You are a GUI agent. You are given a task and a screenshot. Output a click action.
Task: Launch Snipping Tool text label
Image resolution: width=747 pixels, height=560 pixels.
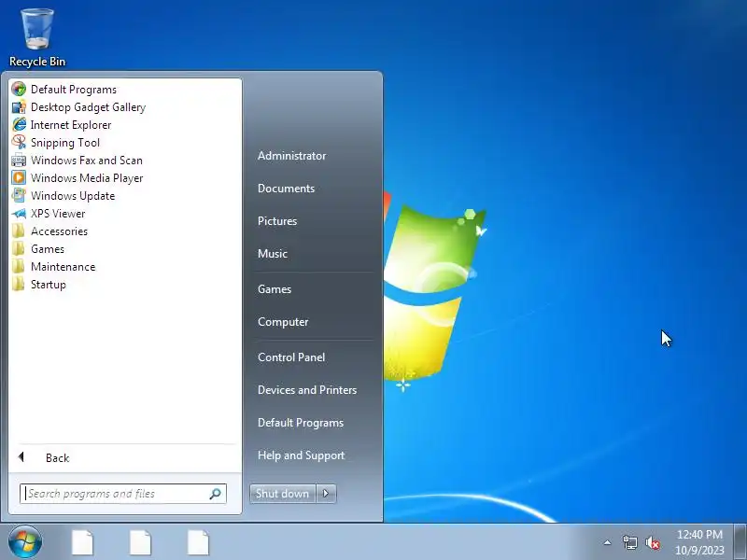pos(65,143)
